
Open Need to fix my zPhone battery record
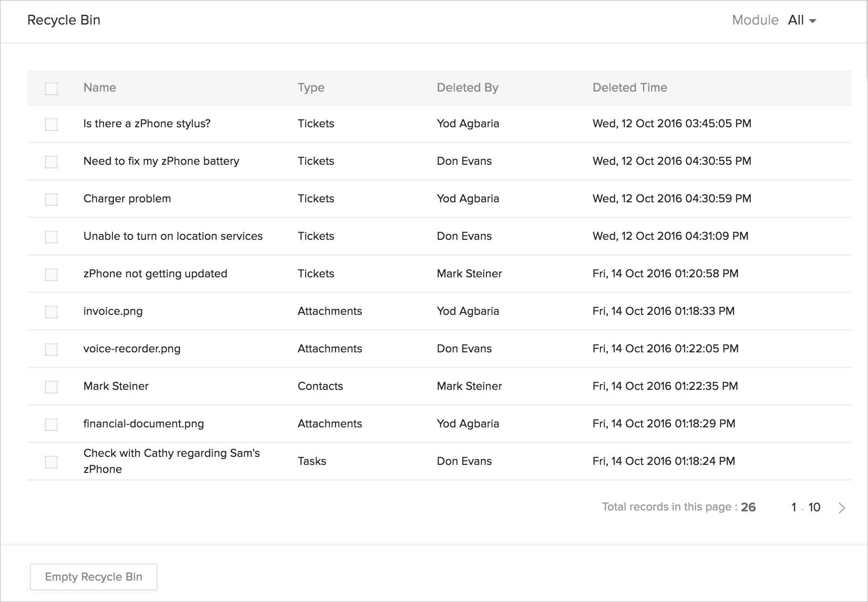(x=161, y=161)
